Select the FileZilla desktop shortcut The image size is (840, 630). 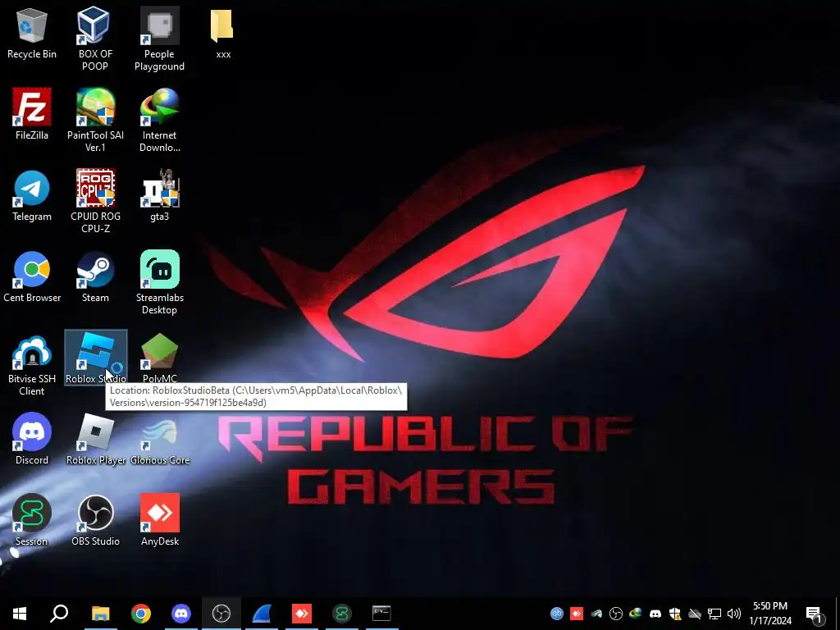click(32, 114)
